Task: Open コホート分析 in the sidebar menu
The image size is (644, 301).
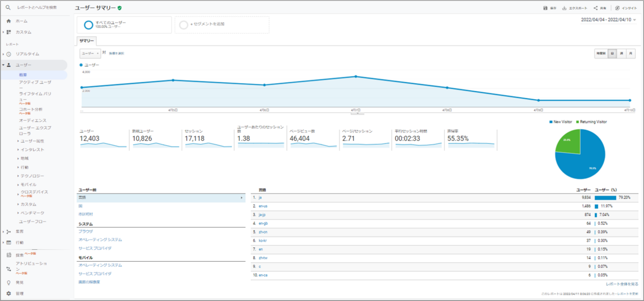Action: coord(31,109)
